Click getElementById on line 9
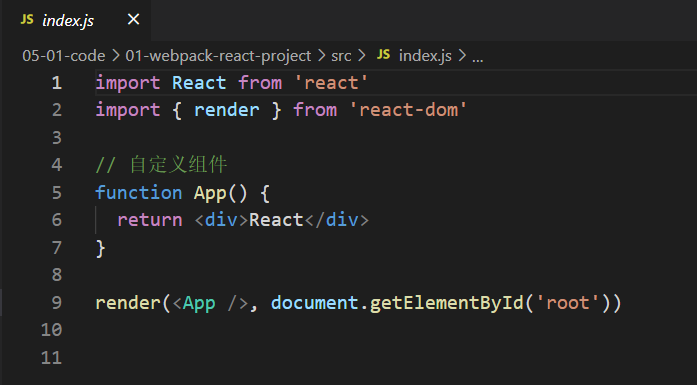The image size is (697, 385). 447,303
